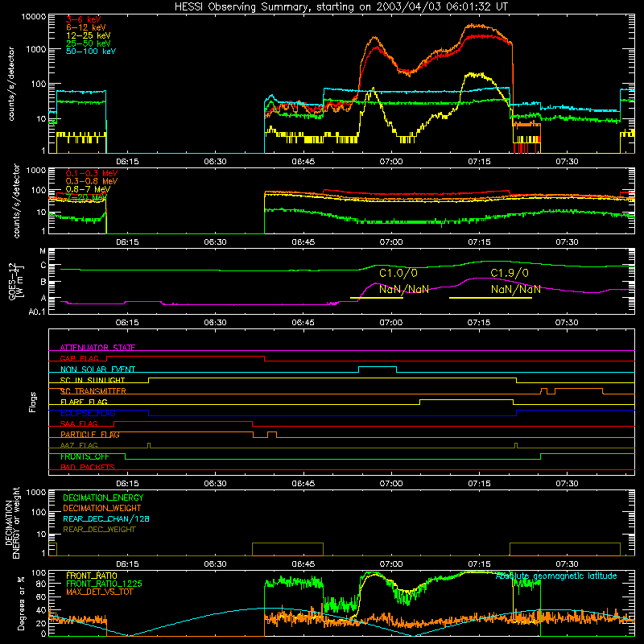Select the NON_SOLAR_EVENT flag label

(97, 369)
